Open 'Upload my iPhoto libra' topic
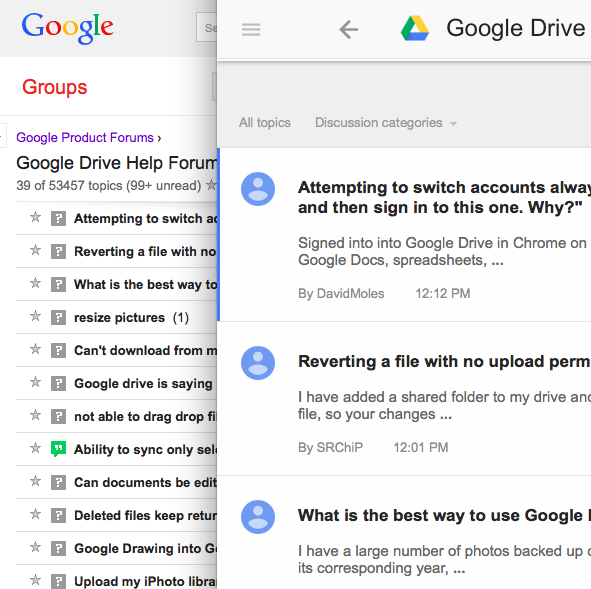591x589 pixels. click(145, 581)
